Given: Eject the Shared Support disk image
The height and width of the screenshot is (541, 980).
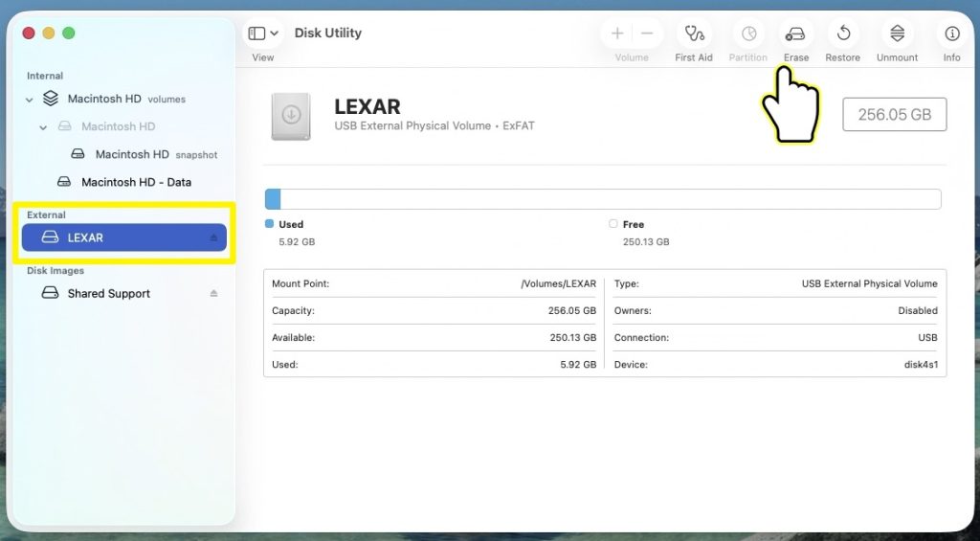Looking at the screenshot, I should click(214, 294).
